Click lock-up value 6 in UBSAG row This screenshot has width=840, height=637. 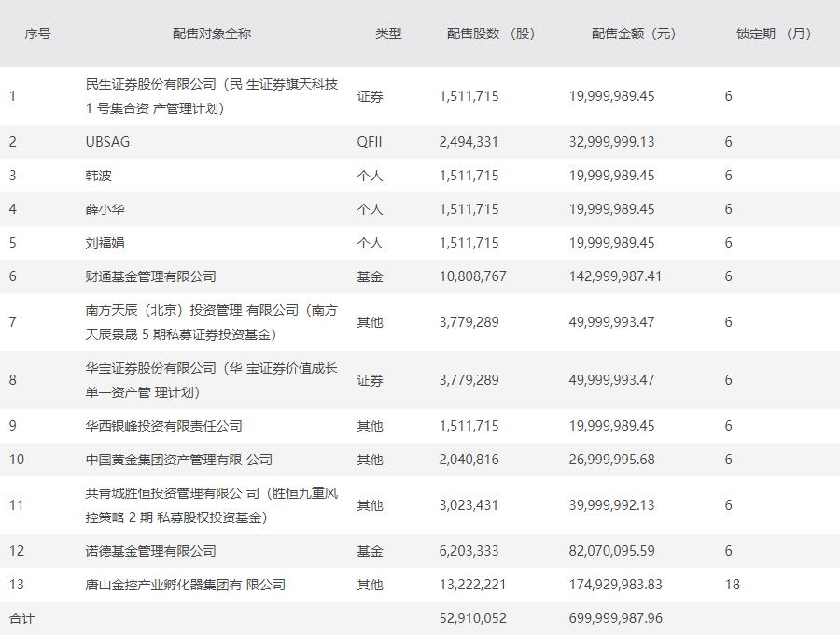point(729,142)
